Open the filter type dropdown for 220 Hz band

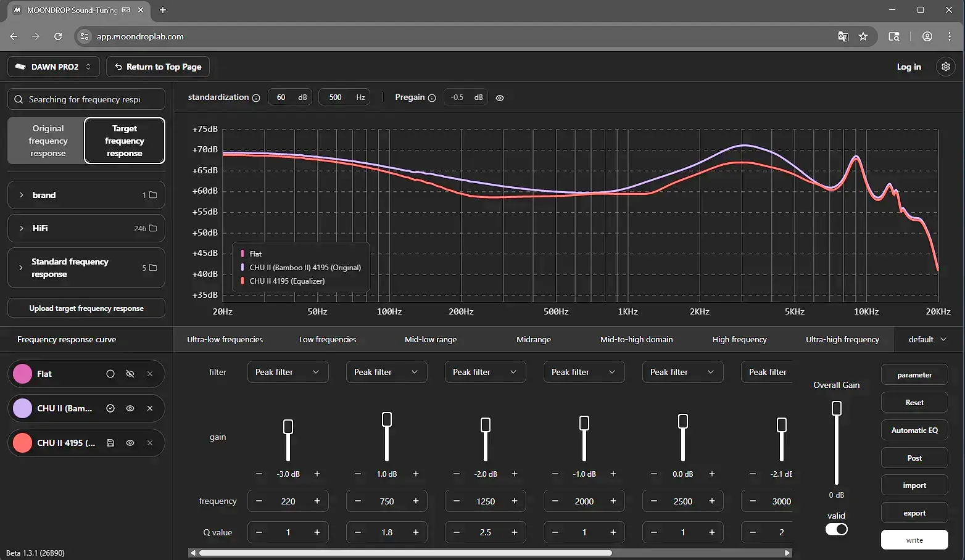coord(288,372)
